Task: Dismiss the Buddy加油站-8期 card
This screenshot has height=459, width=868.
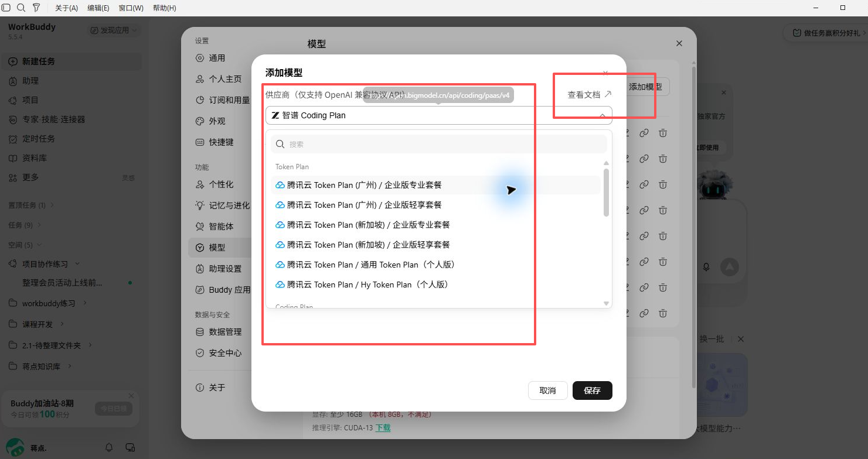Action: point(131,396)
